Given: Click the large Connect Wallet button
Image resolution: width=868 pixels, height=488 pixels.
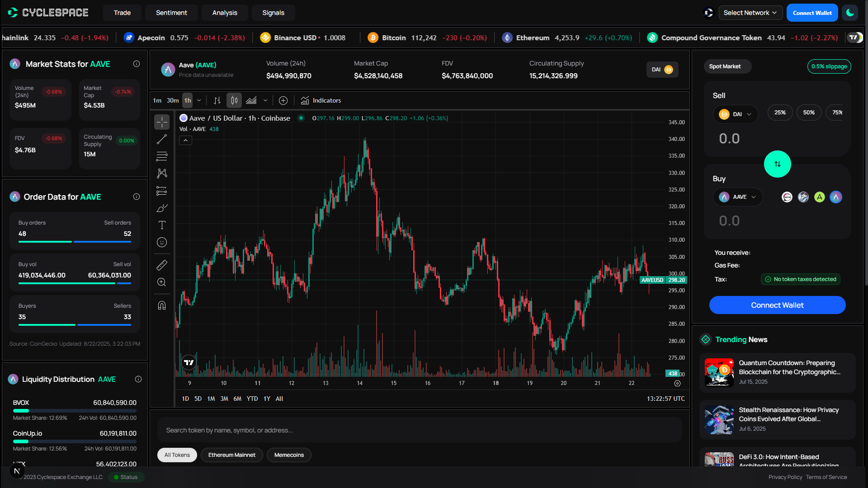Looking at the screenshot, I should coord(777,305).
